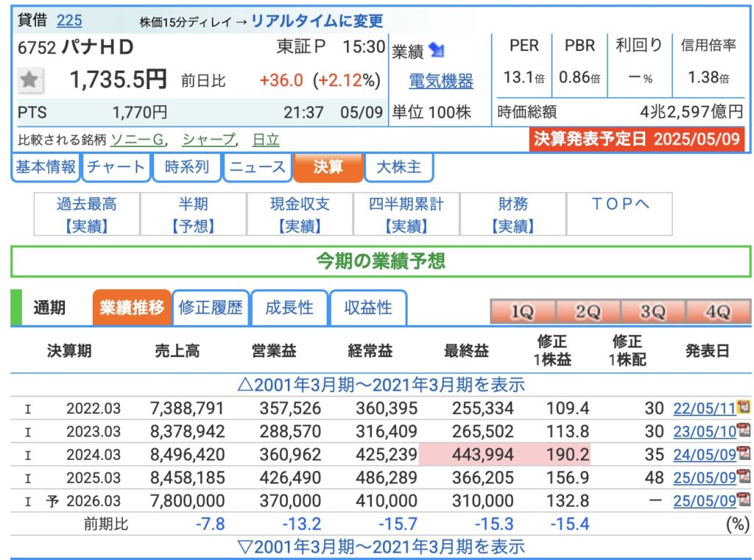Click the 売上高 column header
This screenshot has width=754, height=560.
coord(177,351)
